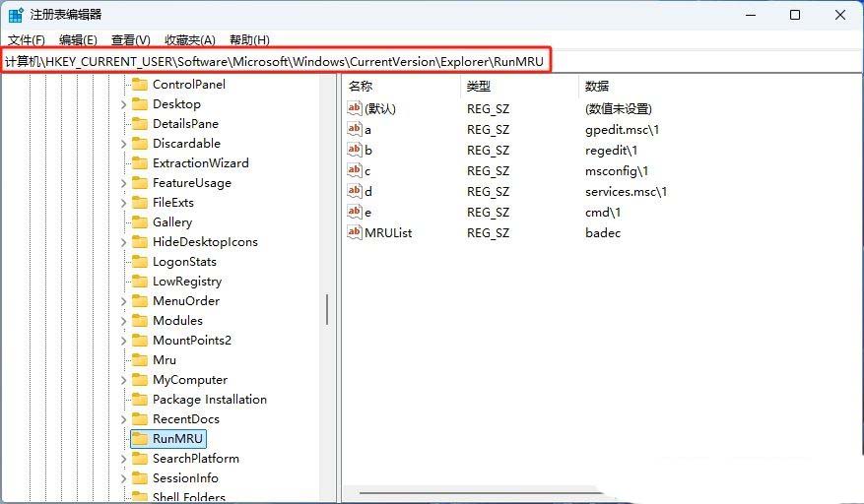864x504 pixels.
Task: Expand the FeatureUsage key arrow
Action: 124,183
